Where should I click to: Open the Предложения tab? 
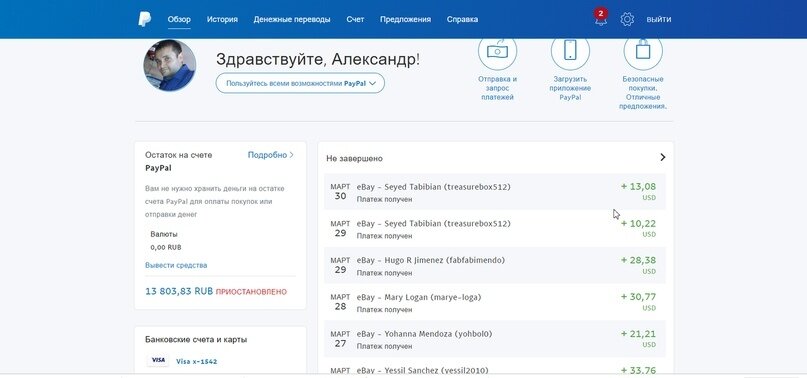[406, 20]
